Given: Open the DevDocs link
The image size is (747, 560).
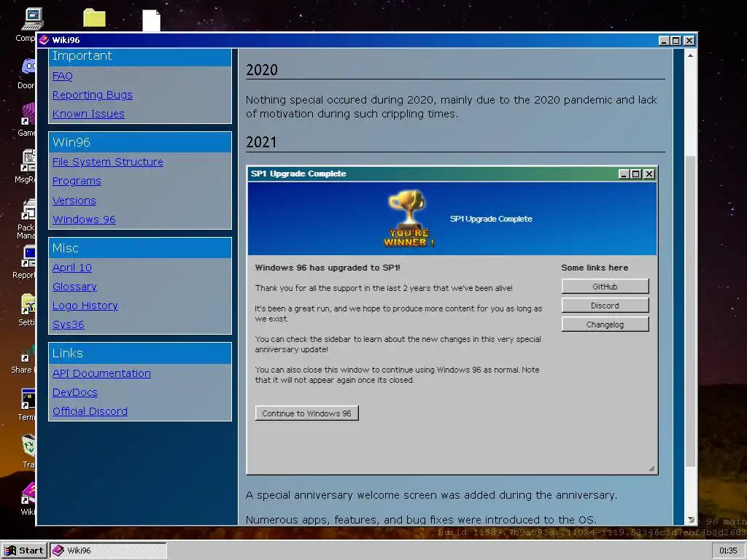Looking at the screenshot, I should [75, 392].
